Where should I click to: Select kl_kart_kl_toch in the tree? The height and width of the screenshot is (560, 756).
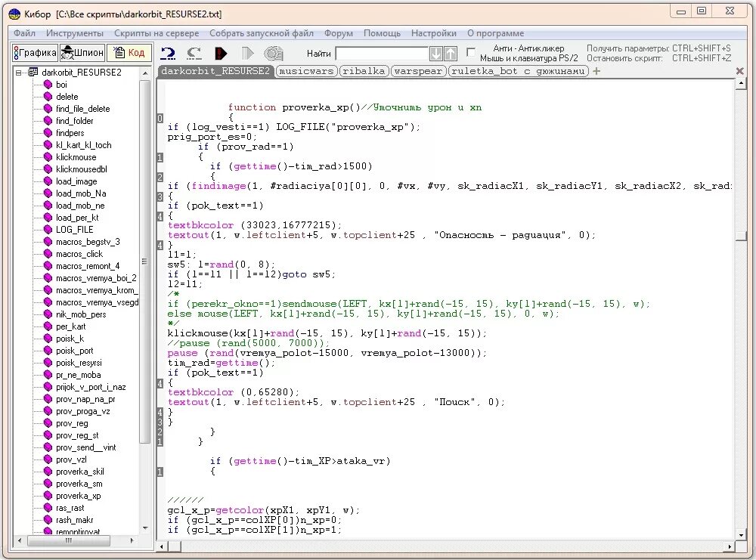pyautogui.click(x=83, y=144)
